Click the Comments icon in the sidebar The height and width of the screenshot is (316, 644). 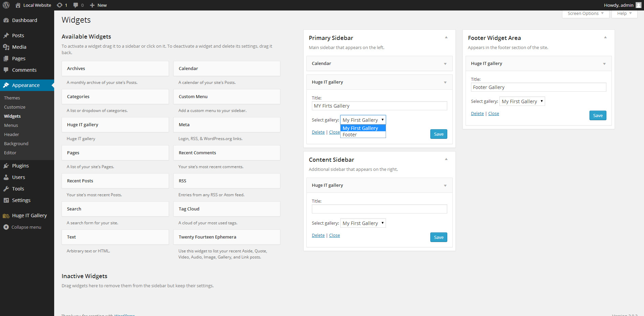6,70
